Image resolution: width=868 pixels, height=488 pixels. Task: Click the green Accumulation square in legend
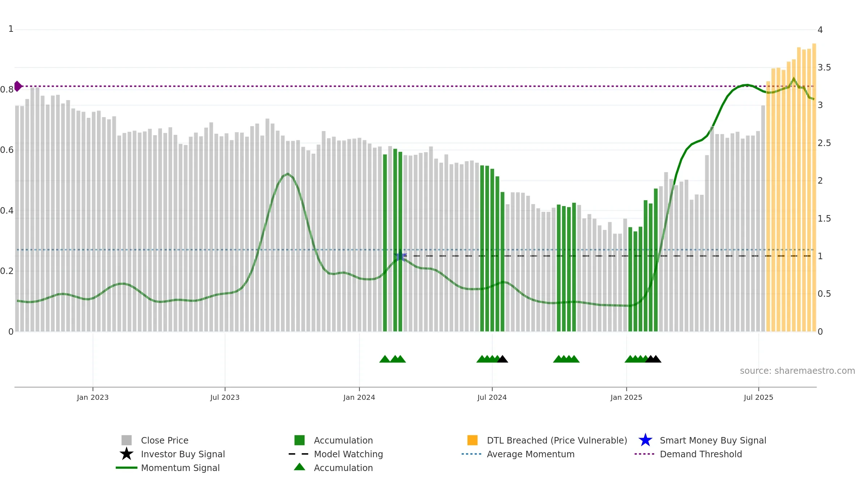point(299,440)
